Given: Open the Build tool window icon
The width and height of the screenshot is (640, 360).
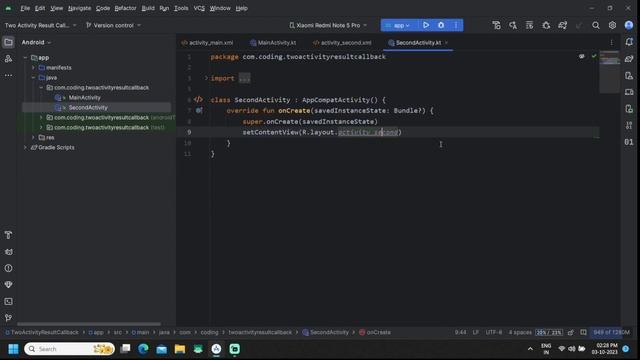Looking at the screenshot, I should [x=8, y=235].
